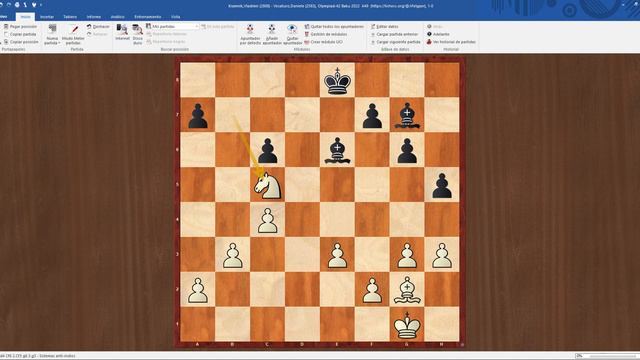Click the white pawn on b3
The height and width of the screenshot is (360, 640).
[x=233, y=255]
